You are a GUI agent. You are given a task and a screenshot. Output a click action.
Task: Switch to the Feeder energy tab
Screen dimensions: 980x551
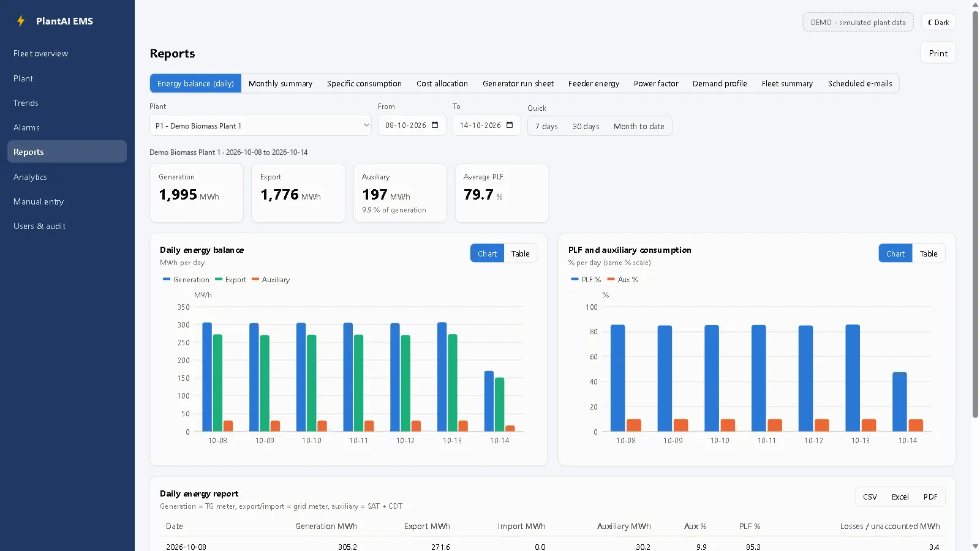tap(594, 83)
